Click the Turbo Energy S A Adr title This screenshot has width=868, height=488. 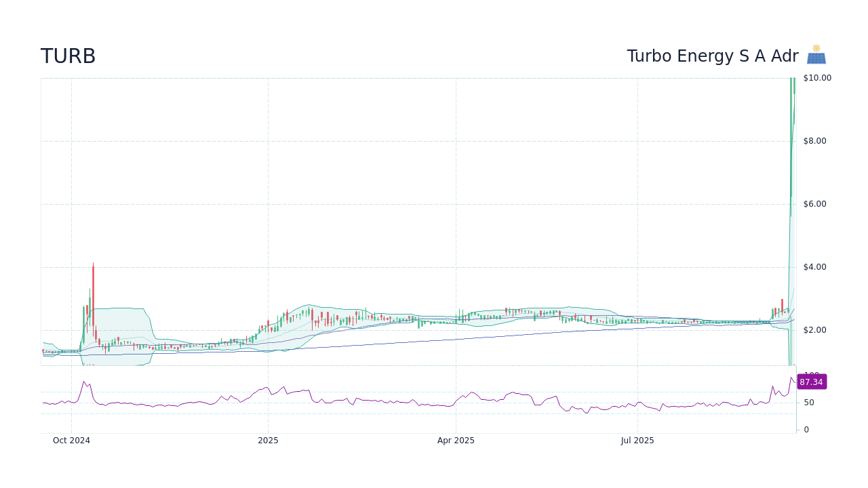click(712, 56)
